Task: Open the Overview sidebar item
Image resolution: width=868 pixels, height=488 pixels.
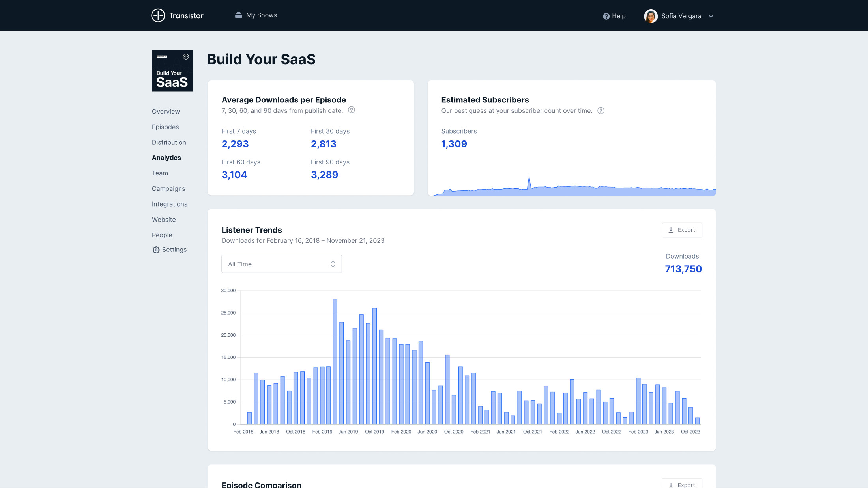Action: (166, 112)
